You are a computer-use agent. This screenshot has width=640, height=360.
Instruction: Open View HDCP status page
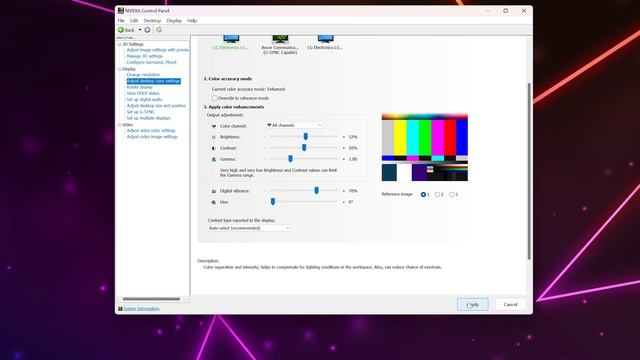tap(143, 93)
